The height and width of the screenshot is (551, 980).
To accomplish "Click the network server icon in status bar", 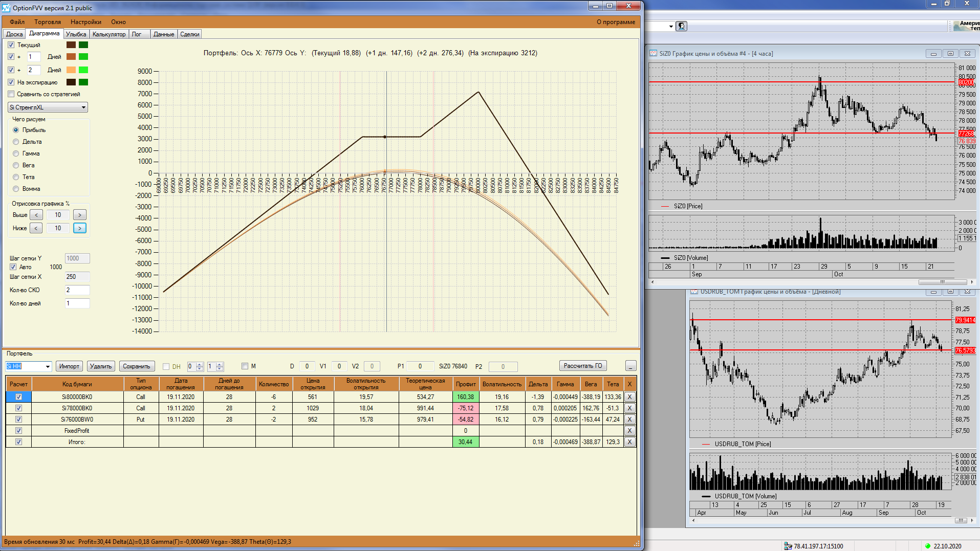I will pos(788,546).
